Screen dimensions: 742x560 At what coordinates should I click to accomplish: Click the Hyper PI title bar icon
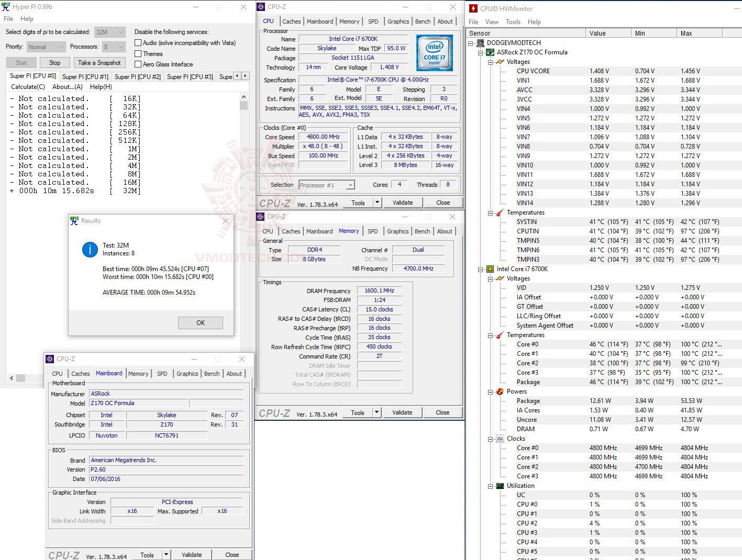click(6, 7)
